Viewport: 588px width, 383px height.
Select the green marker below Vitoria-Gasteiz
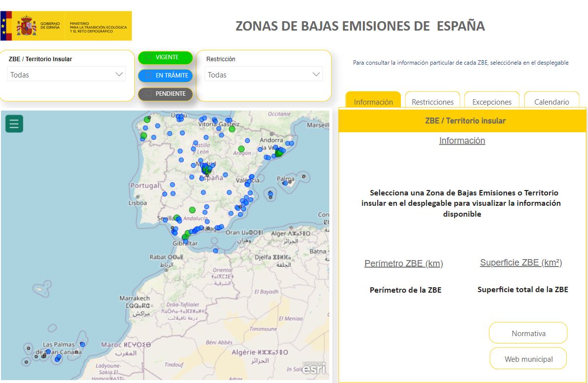[x=232, y=129]
